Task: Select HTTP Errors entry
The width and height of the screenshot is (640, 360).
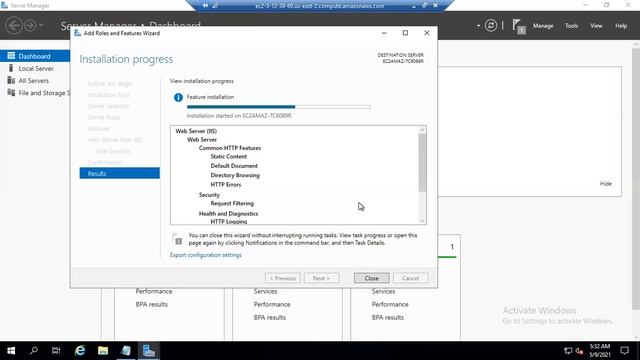Action: (x=226, y=184)
